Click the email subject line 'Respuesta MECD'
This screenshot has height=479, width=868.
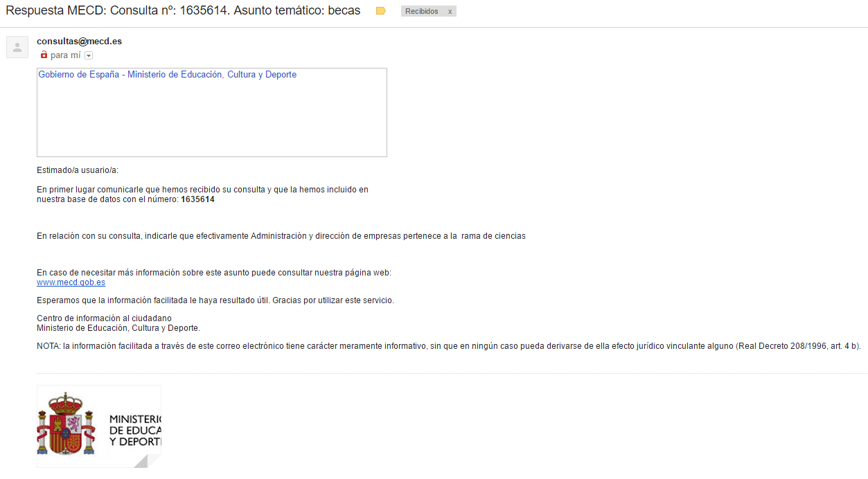(183, 11)
